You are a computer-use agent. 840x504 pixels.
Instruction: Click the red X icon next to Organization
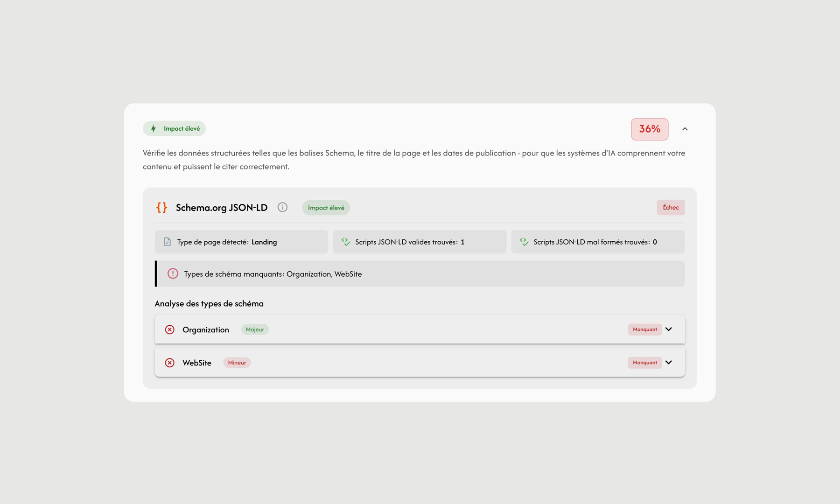[x=170, y=329]
